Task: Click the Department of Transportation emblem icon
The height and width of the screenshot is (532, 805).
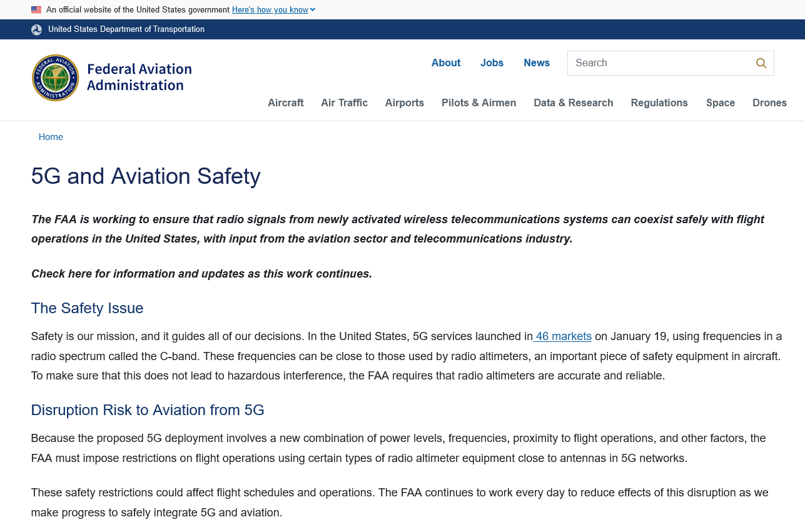Action: click(x=37, y=29)
